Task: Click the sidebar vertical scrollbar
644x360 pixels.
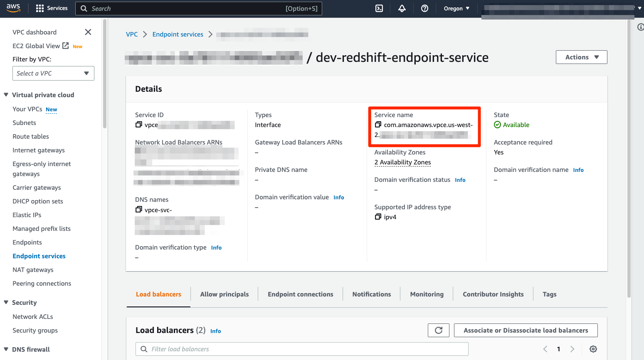Action: [x=105, y=75]
